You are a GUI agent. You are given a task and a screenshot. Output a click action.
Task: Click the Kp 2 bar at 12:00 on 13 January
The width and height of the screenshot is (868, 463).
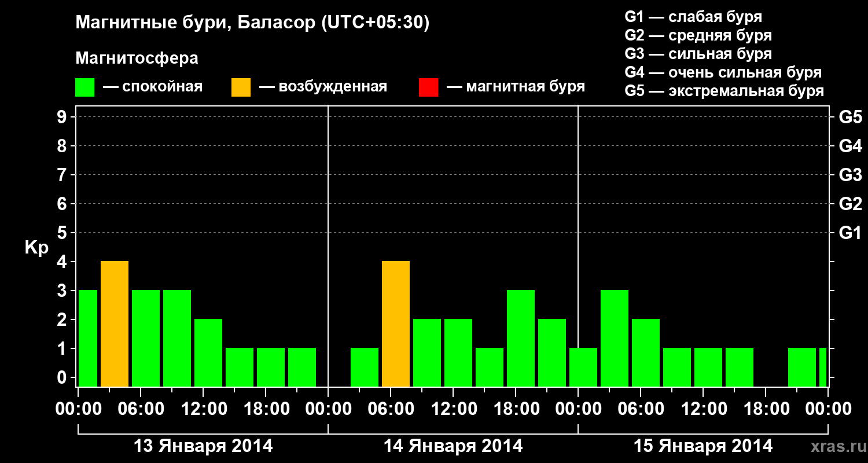[x=208, y=353]
